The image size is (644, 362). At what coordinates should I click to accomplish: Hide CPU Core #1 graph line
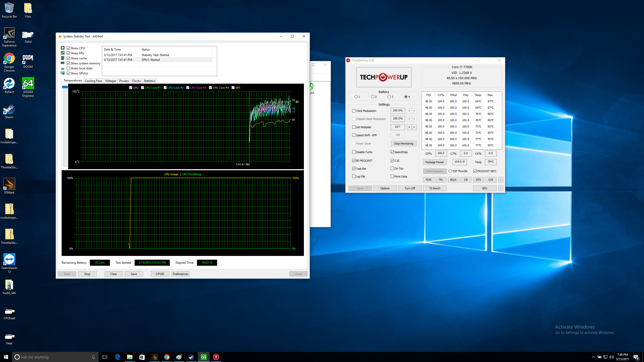point(143,88)
